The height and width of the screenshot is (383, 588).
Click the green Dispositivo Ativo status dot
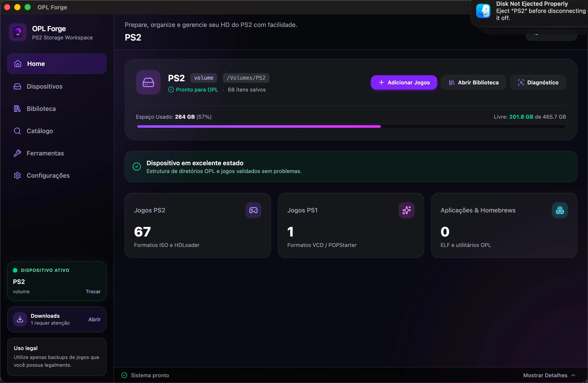[x=15, y=270]
